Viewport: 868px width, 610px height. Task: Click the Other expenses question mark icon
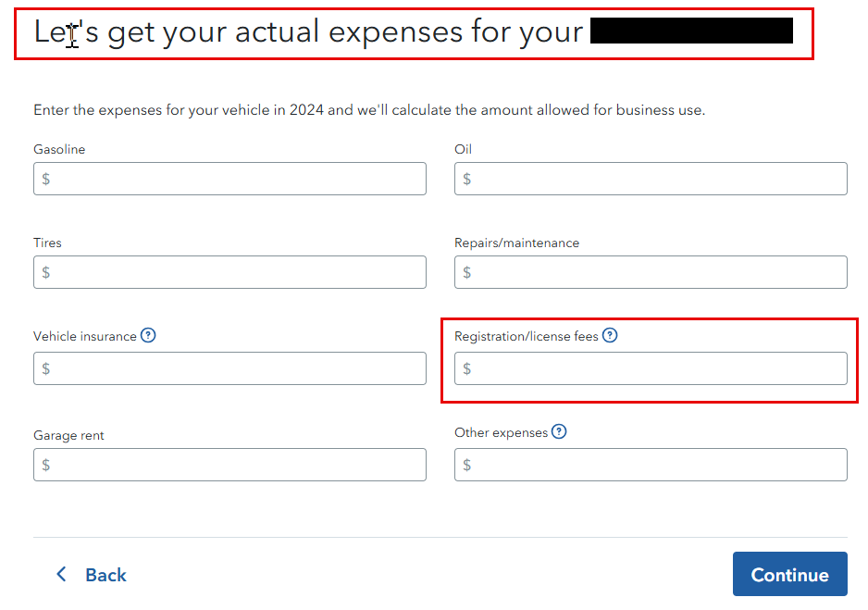click(x=559, y=431)
